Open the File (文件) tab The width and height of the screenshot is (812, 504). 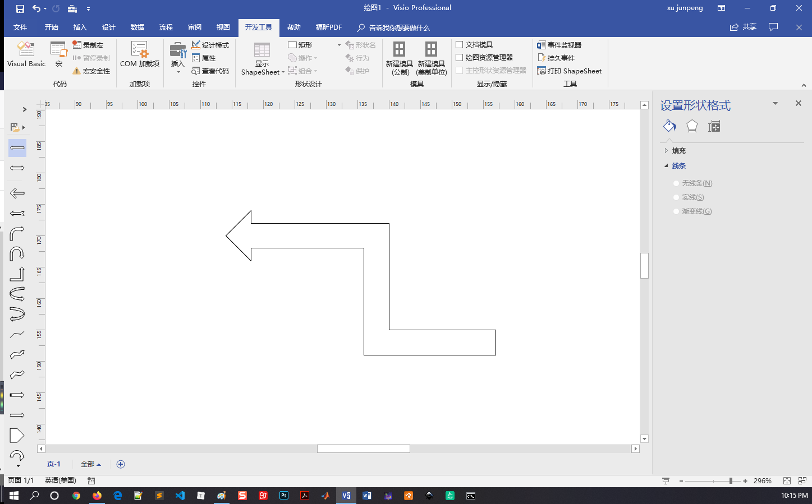pyautogui.click(x=20, y=27)
